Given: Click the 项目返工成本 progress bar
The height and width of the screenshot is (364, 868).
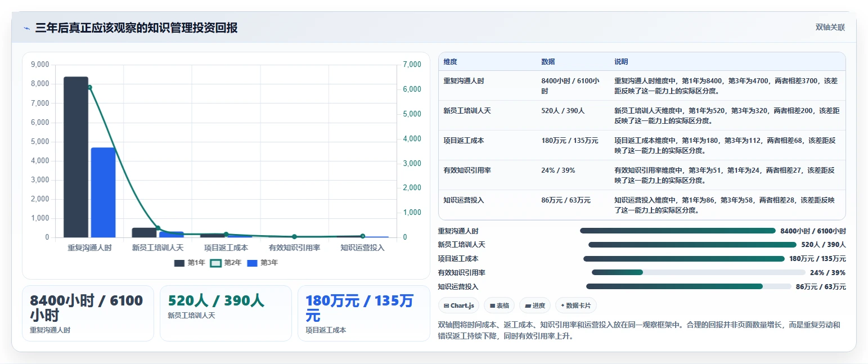Looking at the screenshot, I should [684, 259].
